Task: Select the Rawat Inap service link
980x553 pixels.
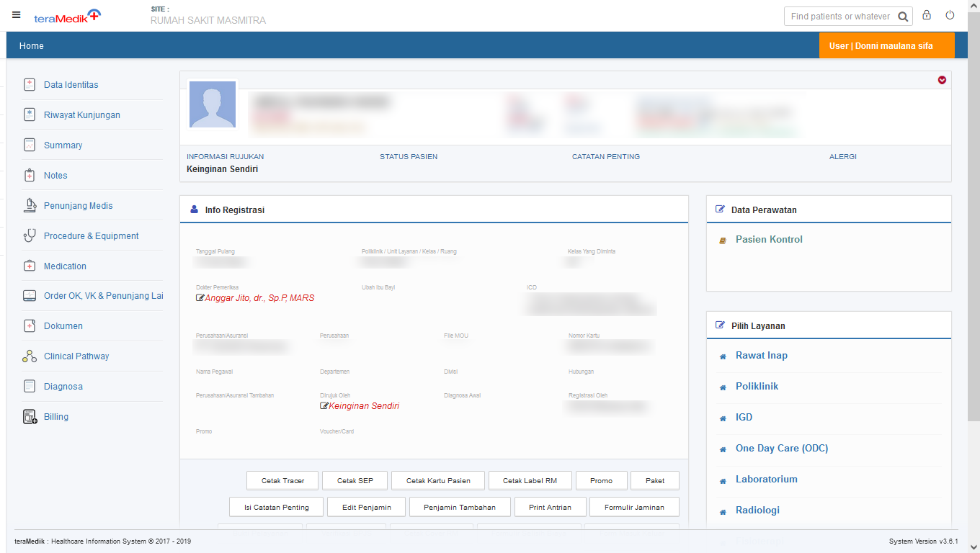Action: click(762, 356)
